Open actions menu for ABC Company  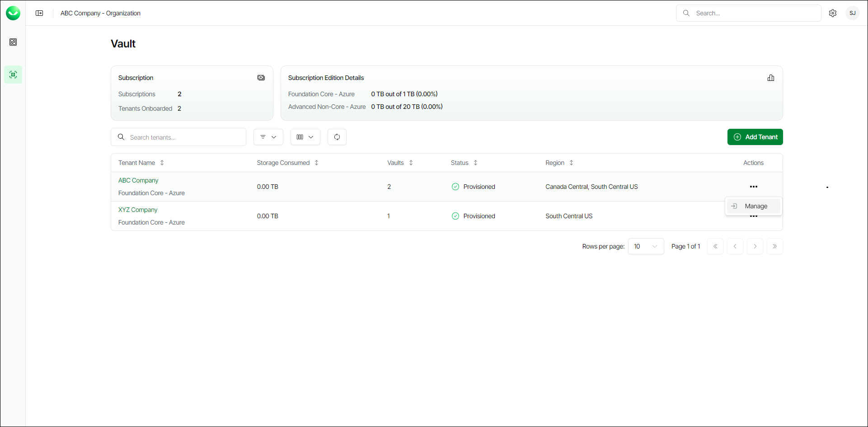pyautogui.click(x=753, y=187)
